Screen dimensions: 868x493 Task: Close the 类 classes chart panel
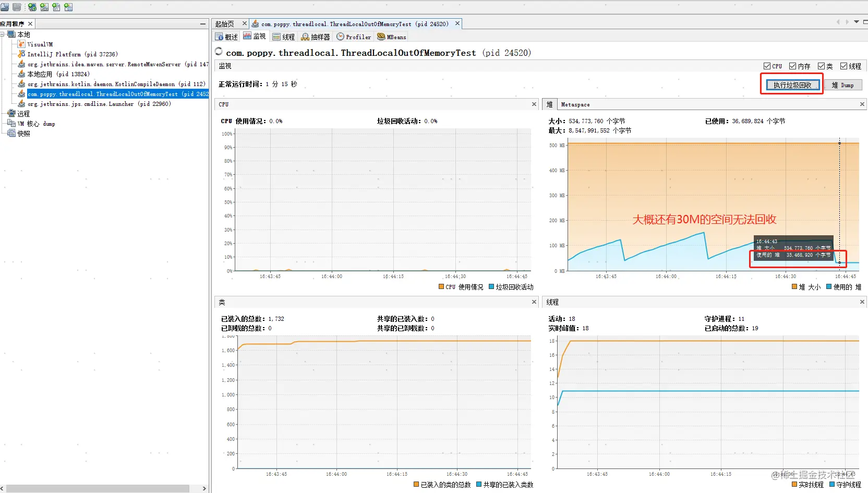click(534, 302)
